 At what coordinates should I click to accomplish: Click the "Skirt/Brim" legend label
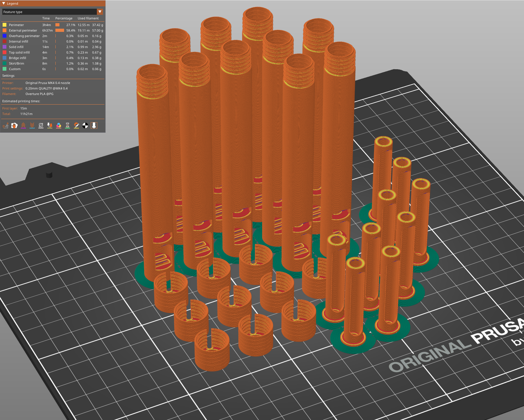point(17,63)
